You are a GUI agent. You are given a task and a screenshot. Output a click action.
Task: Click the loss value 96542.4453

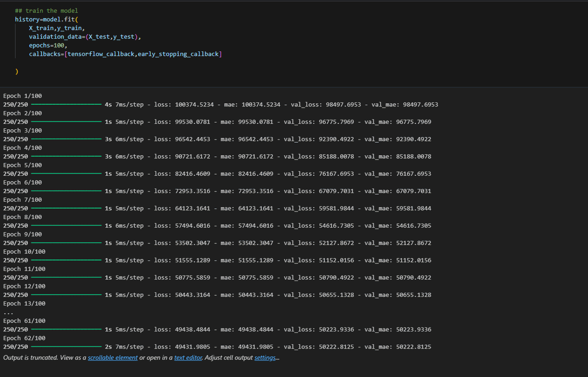(x=193, y=139)
